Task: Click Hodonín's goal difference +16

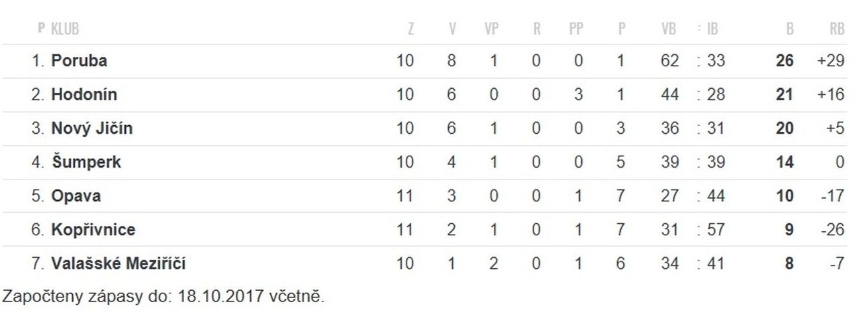Action: (831, 95)
